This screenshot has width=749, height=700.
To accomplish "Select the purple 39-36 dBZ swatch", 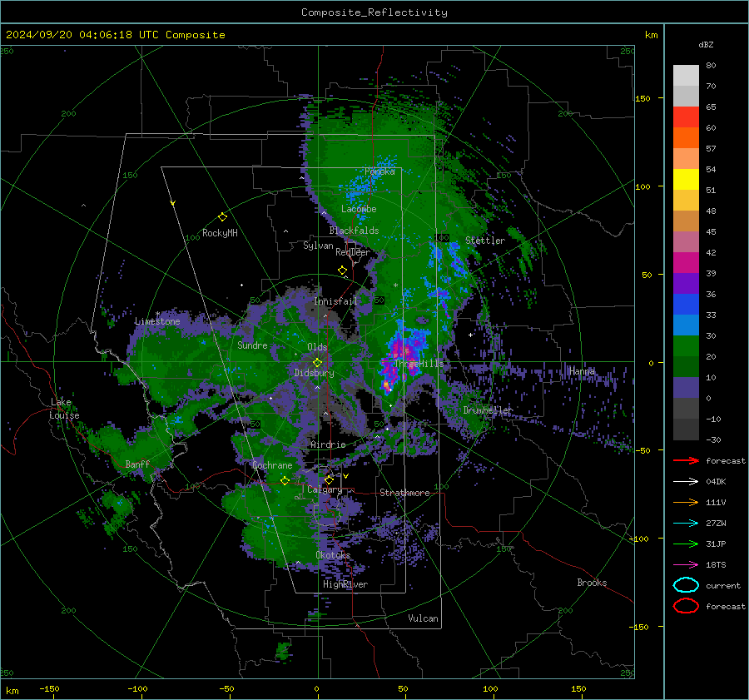I will point(686,284).
